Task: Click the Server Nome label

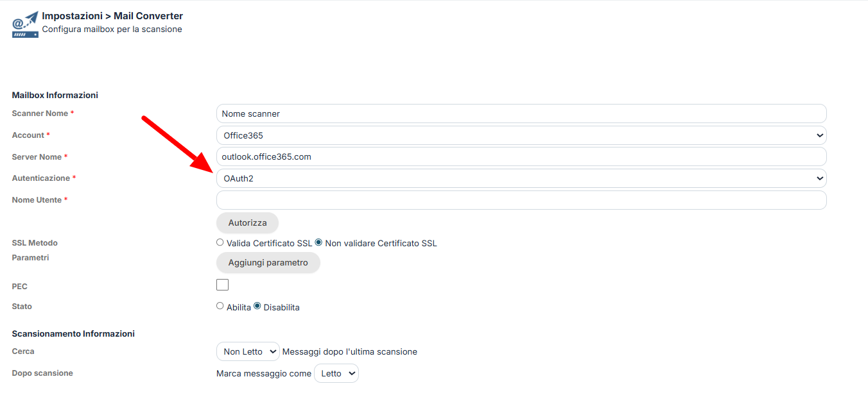Action: (x=37, y=157)
